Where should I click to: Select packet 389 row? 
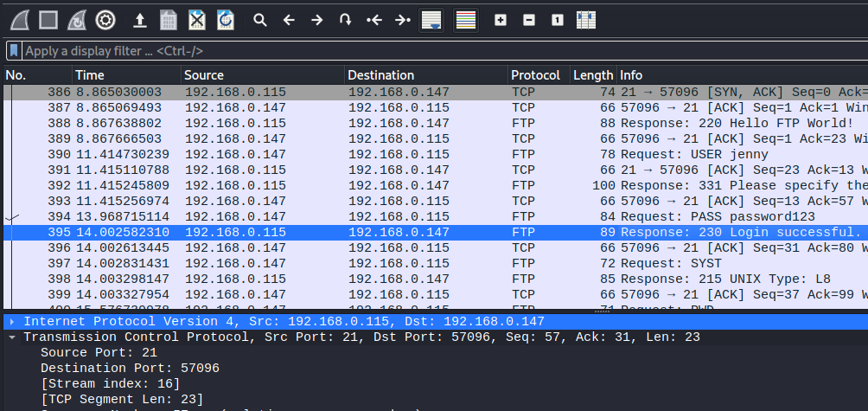pos(436,138)
